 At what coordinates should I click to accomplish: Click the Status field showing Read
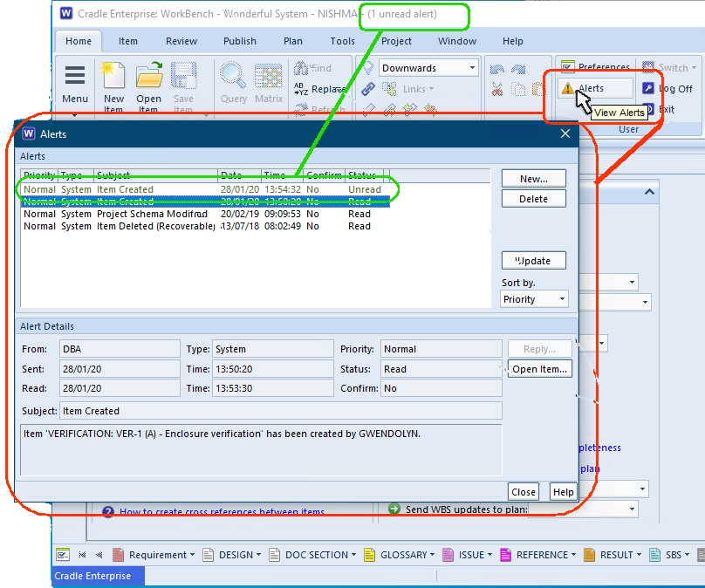click(441, 369)
